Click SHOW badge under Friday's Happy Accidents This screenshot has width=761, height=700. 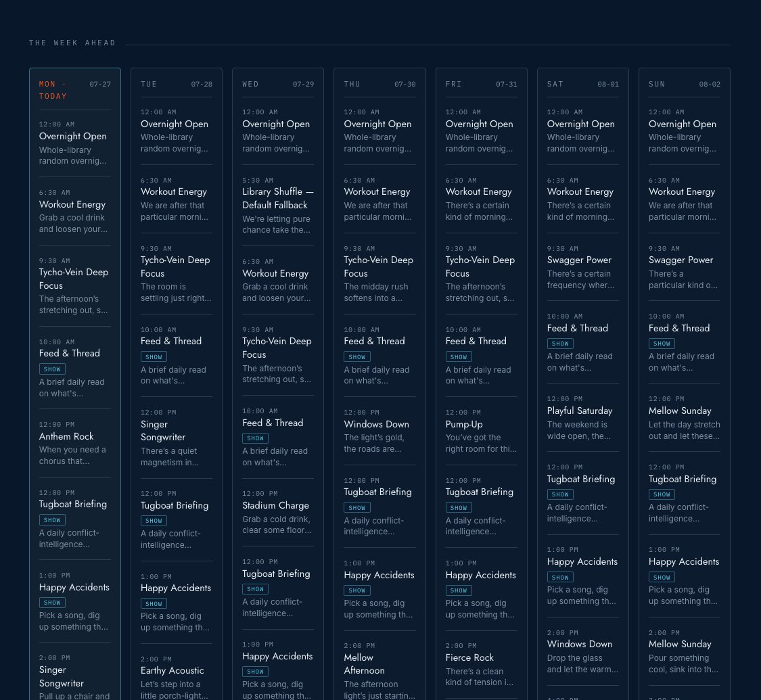[x=459, y=590]
